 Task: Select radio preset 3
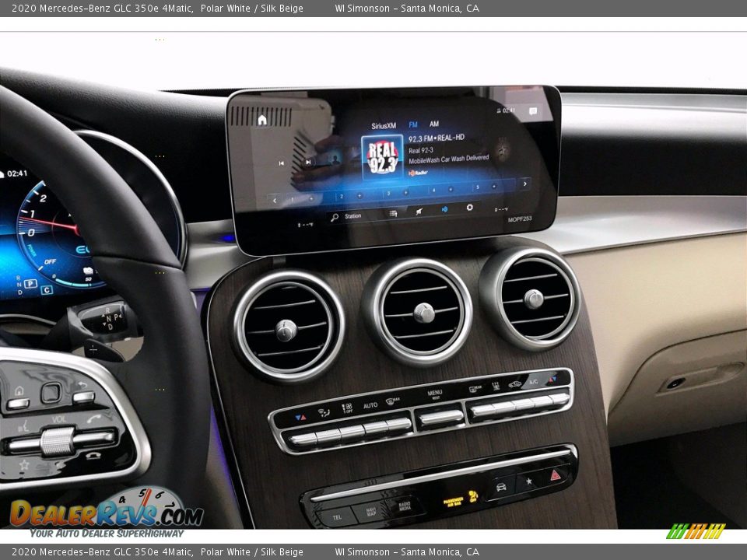[388, 194]
